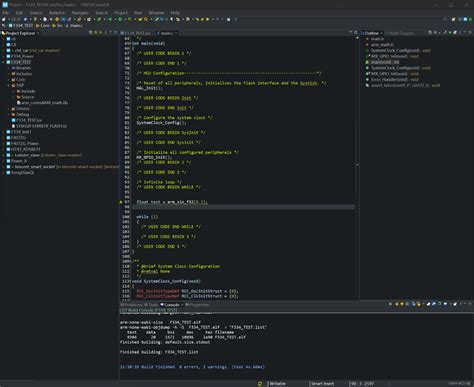Expand the Drivers folder in project tree
The height and width of the screenshot is (387, 474).
9,109
